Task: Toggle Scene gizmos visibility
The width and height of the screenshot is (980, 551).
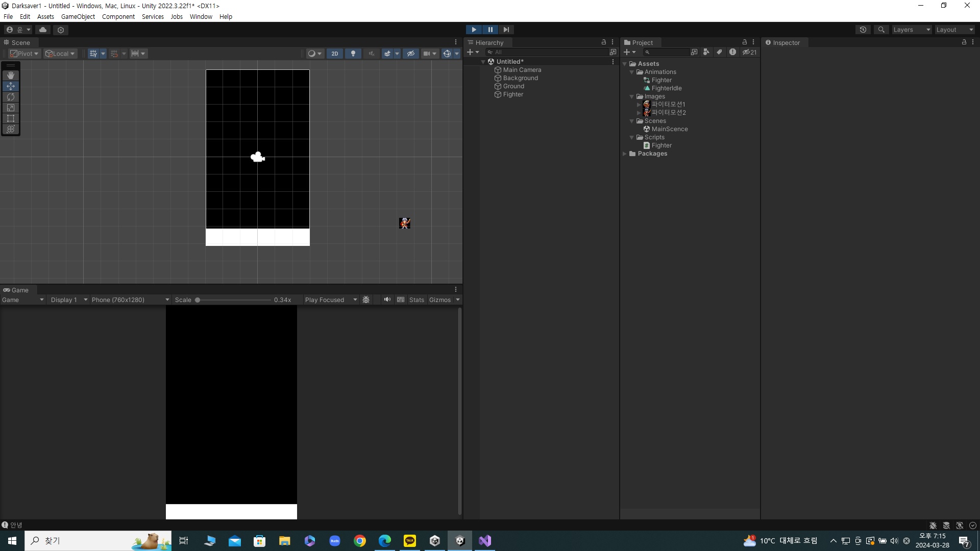Action: (447, 54)
